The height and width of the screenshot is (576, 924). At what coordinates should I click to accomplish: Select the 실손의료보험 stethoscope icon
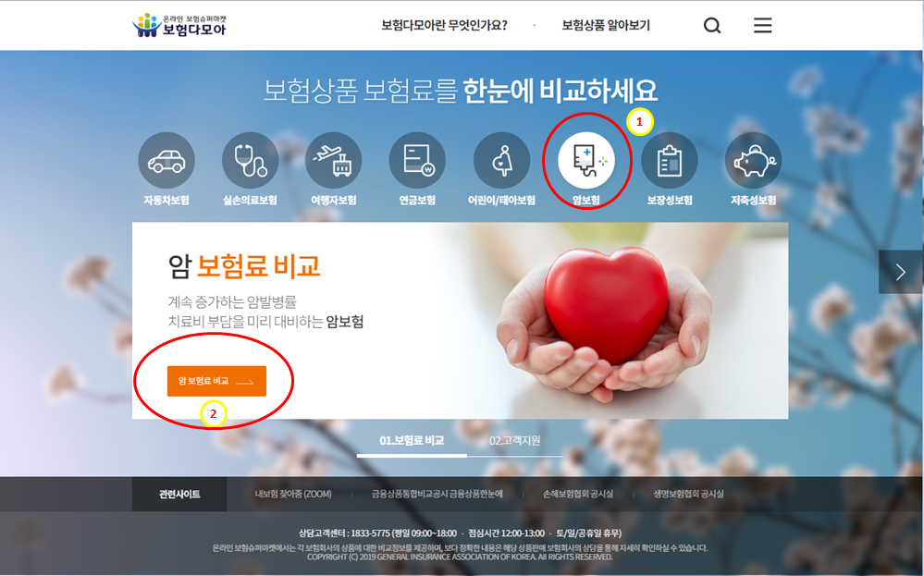tap(250, 161)
